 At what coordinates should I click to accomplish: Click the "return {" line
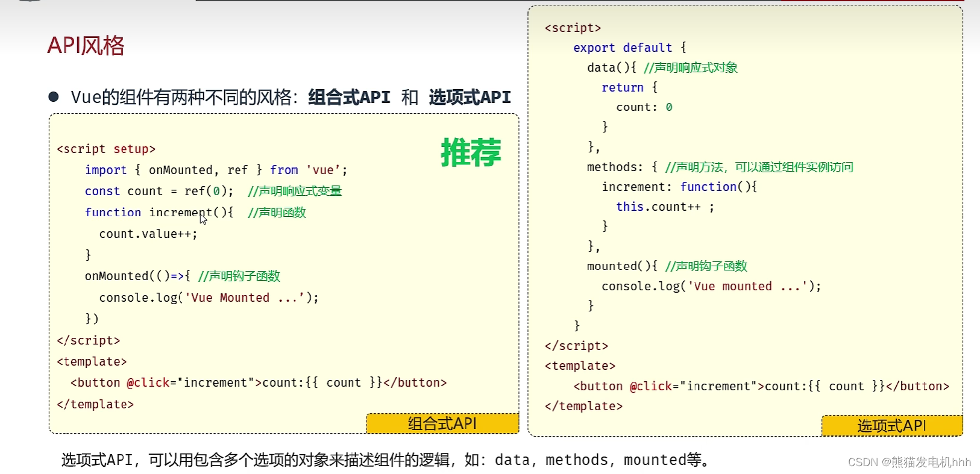[630, 87]
